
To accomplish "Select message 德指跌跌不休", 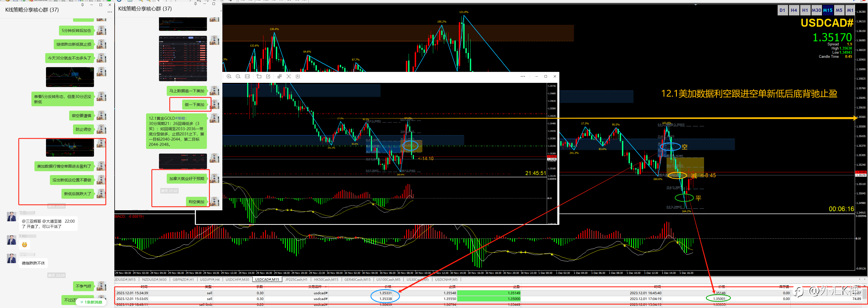I will (33, 263).
